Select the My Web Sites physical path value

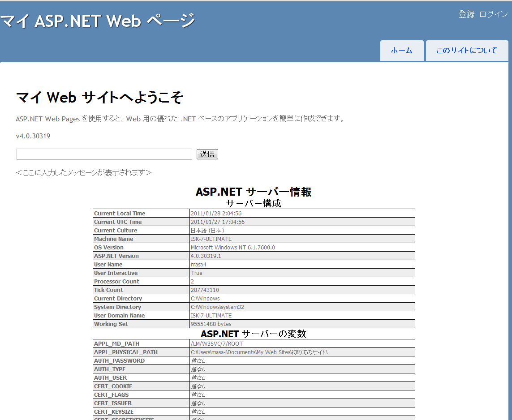click(x=259, y=352)
